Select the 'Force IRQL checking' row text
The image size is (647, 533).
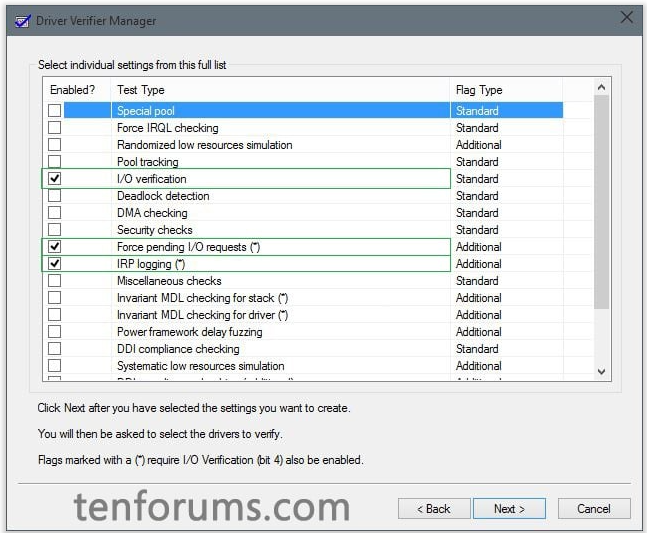(168, 128)
